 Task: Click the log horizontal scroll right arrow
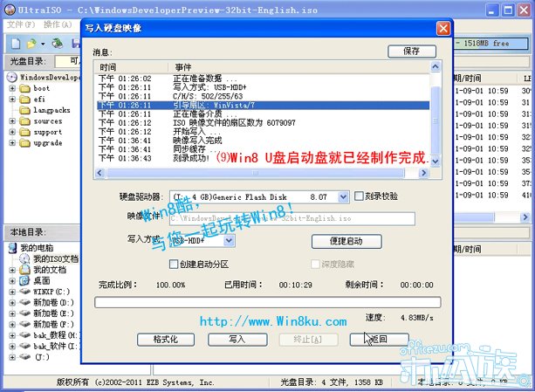click(x=423, y=173)
